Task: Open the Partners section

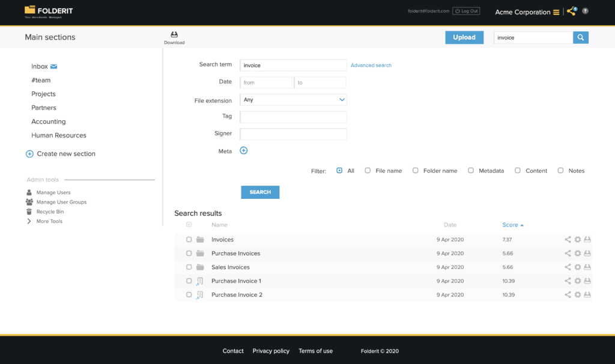Action: tap(43, 108)
